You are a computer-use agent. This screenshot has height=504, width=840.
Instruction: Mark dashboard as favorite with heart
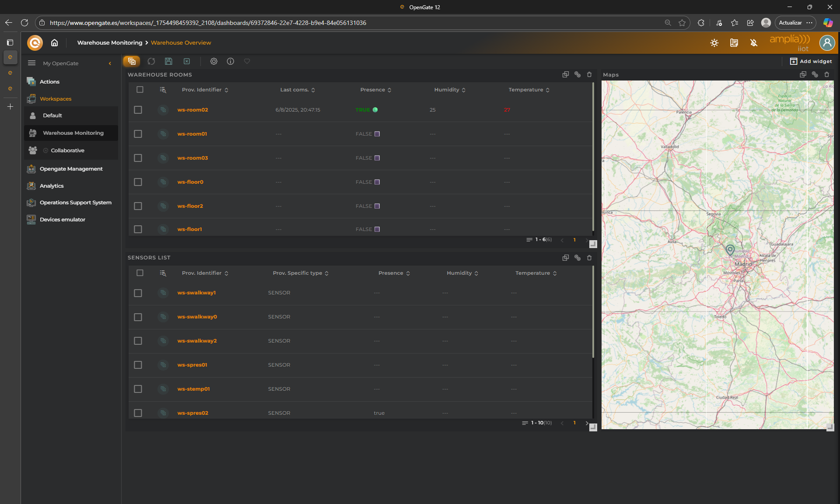point(247,61)
